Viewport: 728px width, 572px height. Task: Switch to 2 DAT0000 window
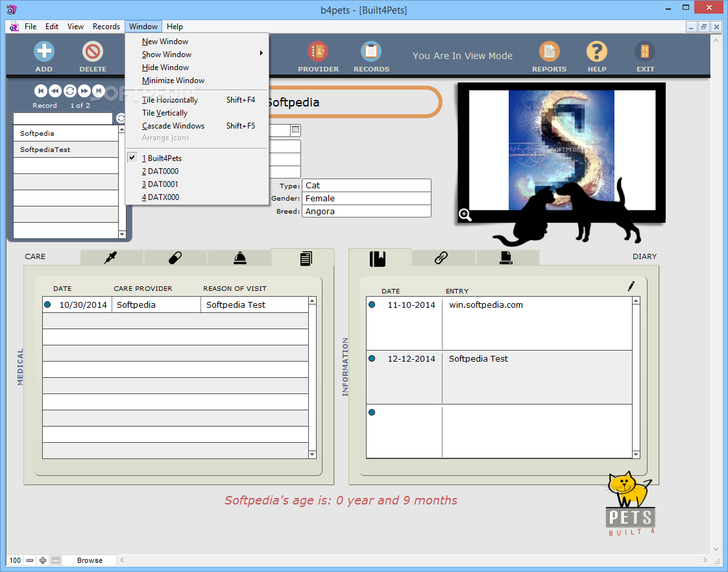pyautogui.click(x=197, y=171)
